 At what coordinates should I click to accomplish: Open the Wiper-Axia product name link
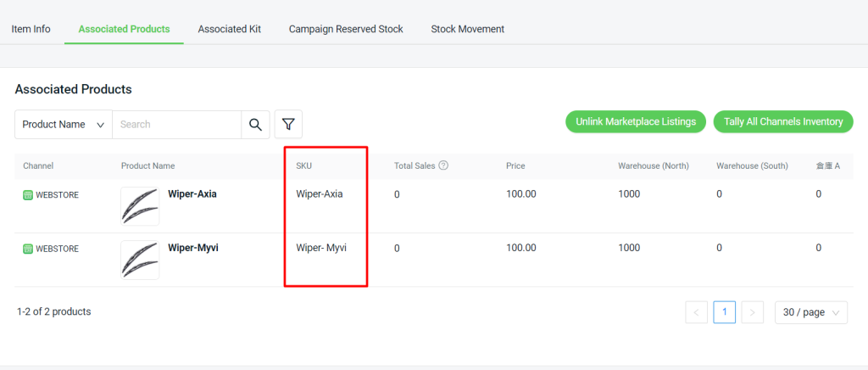[x=192, y=193]
